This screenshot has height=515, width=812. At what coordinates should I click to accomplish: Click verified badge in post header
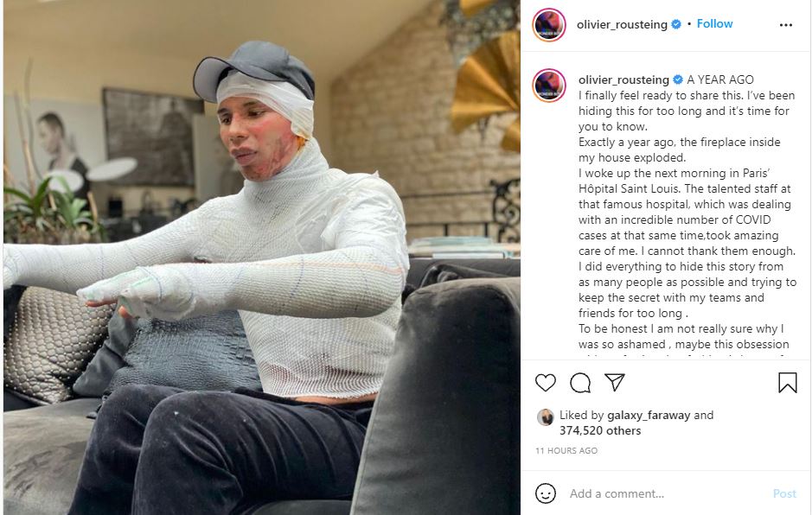[676, 24]
